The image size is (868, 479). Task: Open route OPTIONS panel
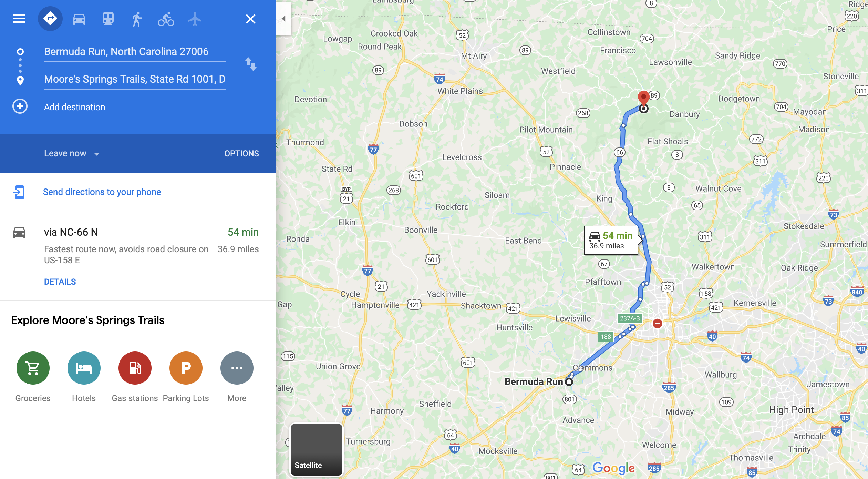tap(241, 154)
